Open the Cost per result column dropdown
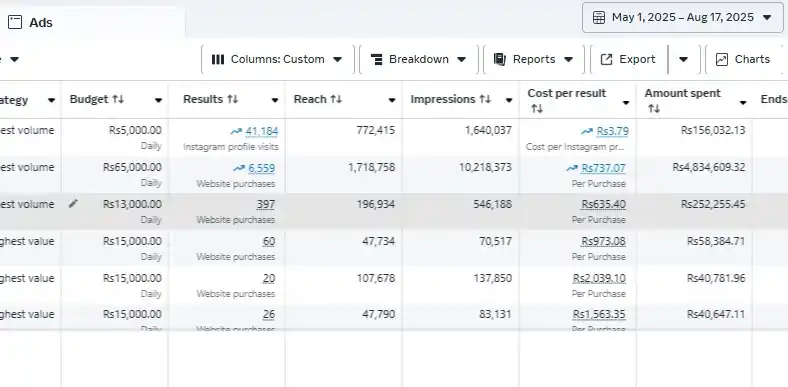 point(626,103)
